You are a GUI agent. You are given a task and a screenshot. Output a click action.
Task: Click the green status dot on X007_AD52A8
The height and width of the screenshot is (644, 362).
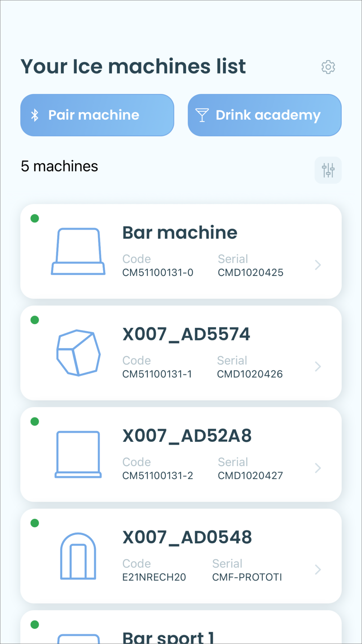[x=35, y=422]
